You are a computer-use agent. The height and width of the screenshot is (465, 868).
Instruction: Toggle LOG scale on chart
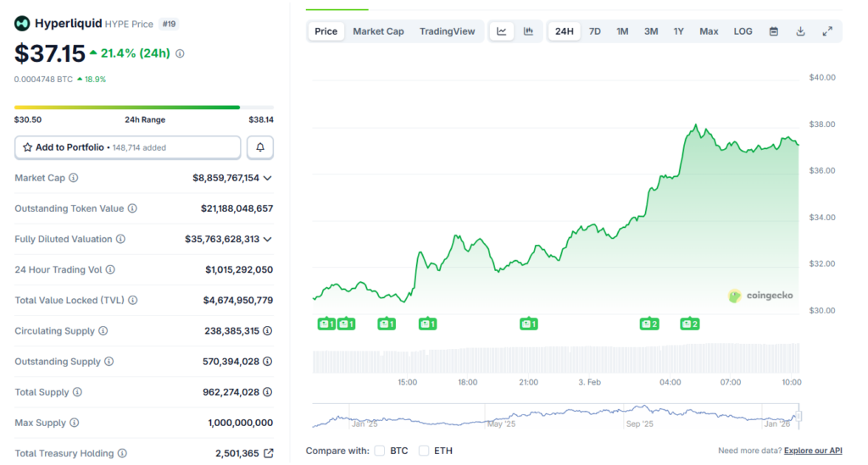[x=743, y=31]
